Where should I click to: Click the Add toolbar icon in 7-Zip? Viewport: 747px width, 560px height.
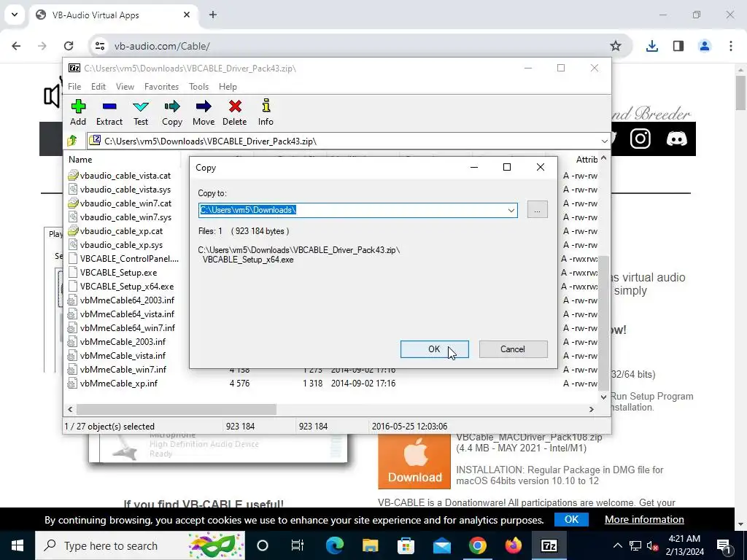tap(78, 113)
